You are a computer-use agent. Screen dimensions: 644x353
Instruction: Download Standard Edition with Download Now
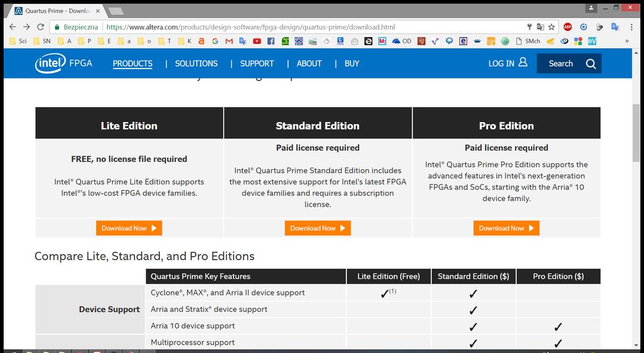[x=318, y=228]
